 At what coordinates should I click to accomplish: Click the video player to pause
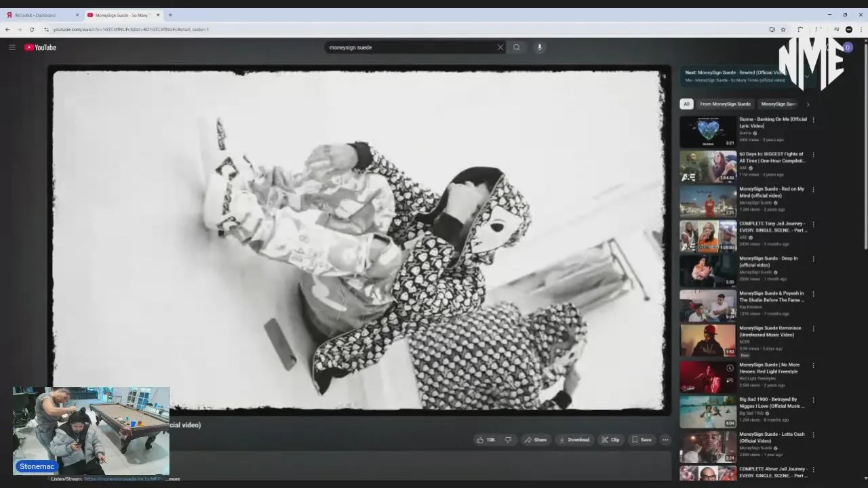[x=359, y=241]
